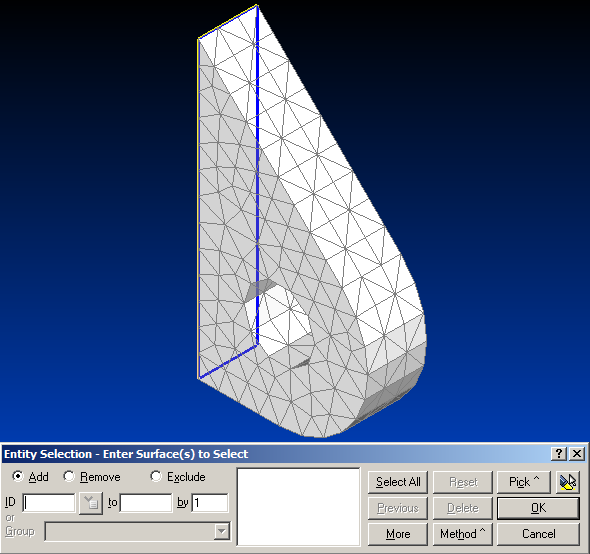Click the ID input field

click(49, 503)
